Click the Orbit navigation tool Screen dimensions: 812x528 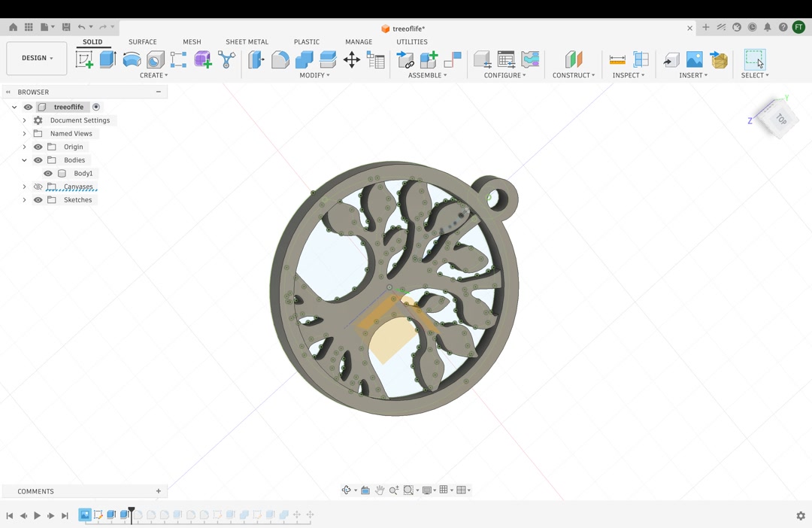[347, 490]
